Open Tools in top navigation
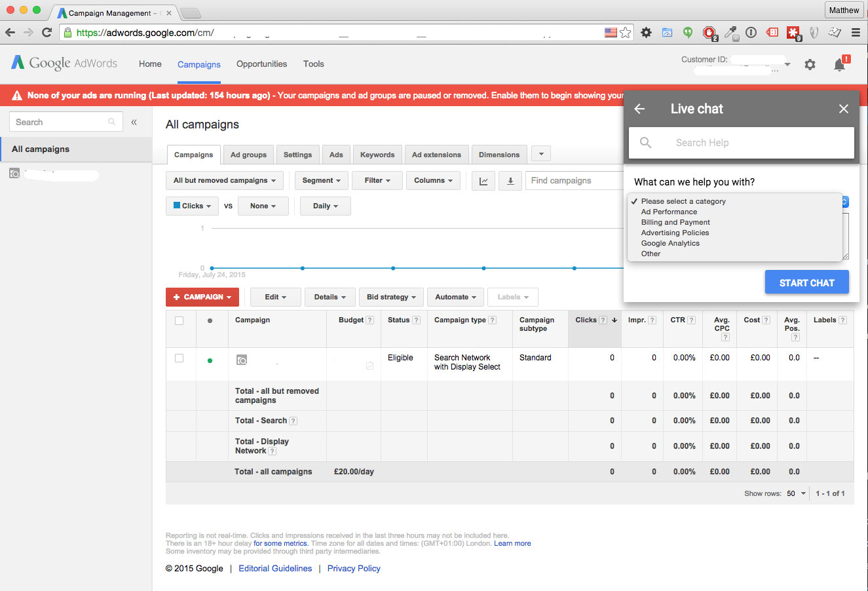868x591 pixels. [314, 64]
